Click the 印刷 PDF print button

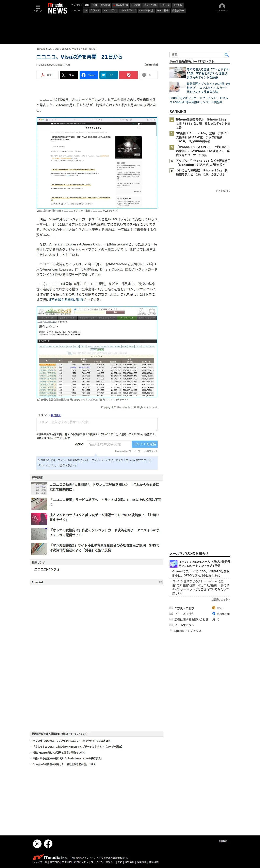tap(47, 75)
